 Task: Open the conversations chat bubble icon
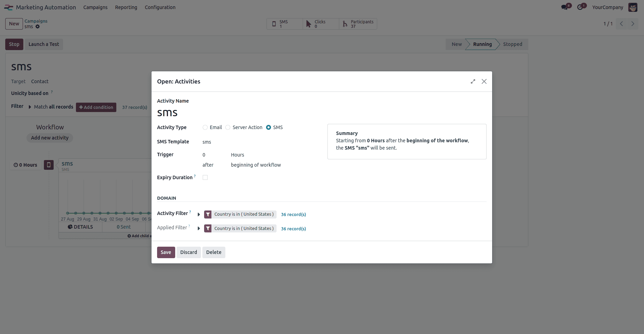(x=565, y=7)
